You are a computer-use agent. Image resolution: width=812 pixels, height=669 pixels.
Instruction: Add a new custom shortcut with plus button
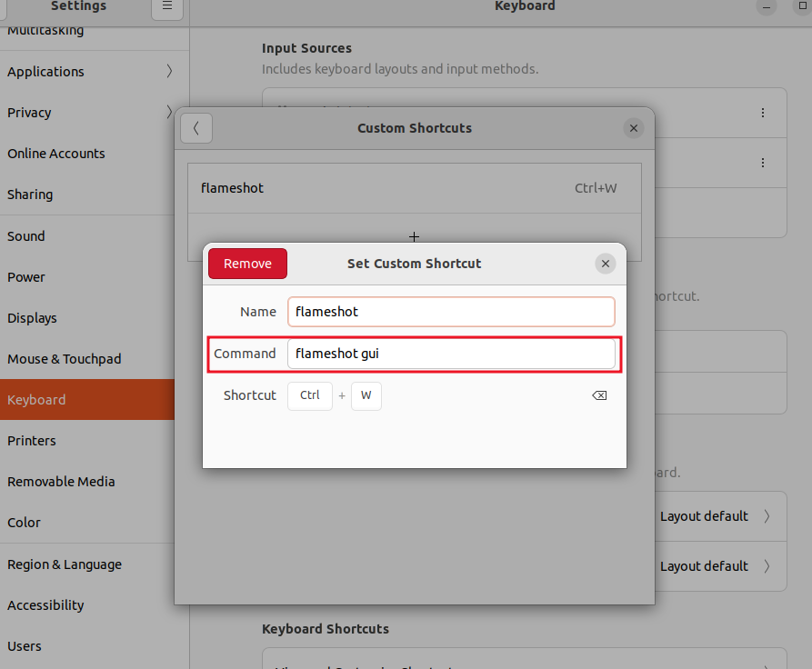(x=415, y=236)
